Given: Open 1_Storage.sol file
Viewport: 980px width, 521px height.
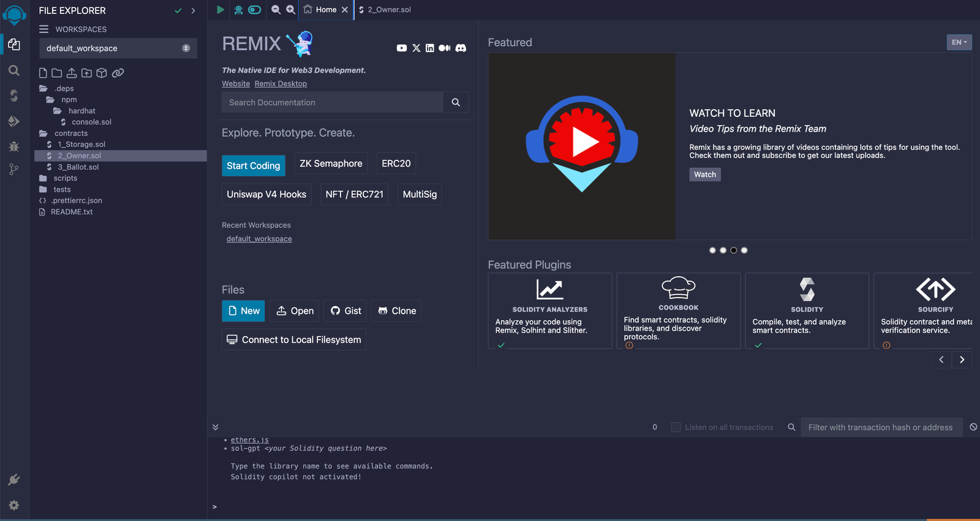Looking at the screenshot, I should [x=81, y=144].
